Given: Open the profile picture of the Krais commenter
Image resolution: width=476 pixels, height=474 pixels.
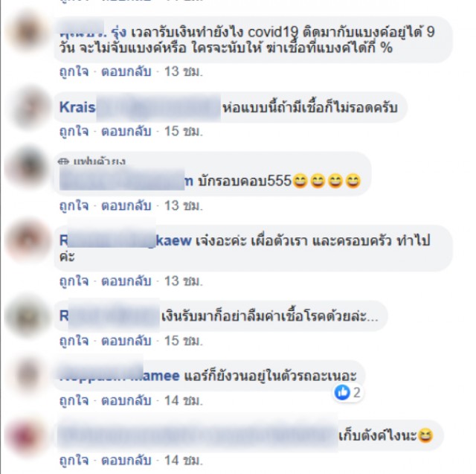Looking at the screenshot, I should pyautogui.click(x=29, y=108).
